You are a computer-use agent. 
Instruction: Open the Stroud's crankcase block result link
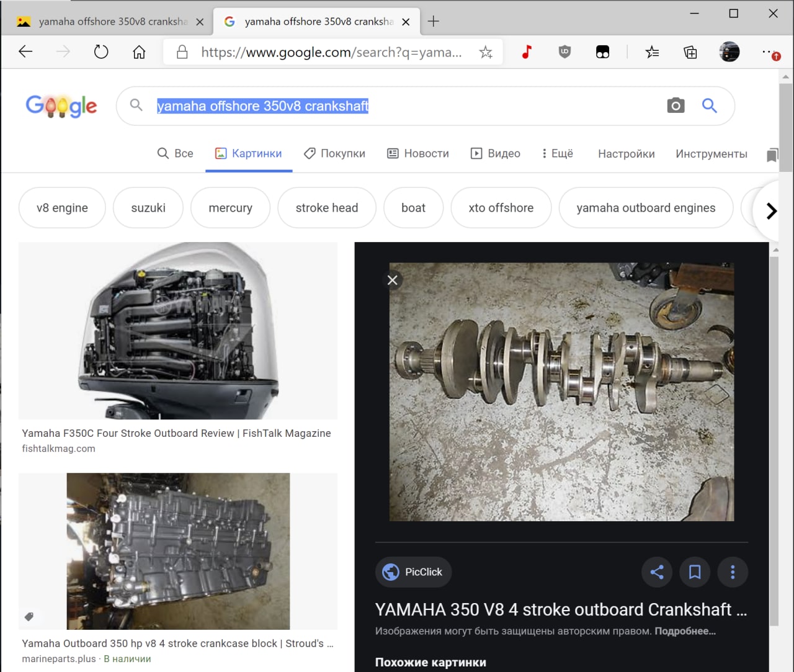178,643
